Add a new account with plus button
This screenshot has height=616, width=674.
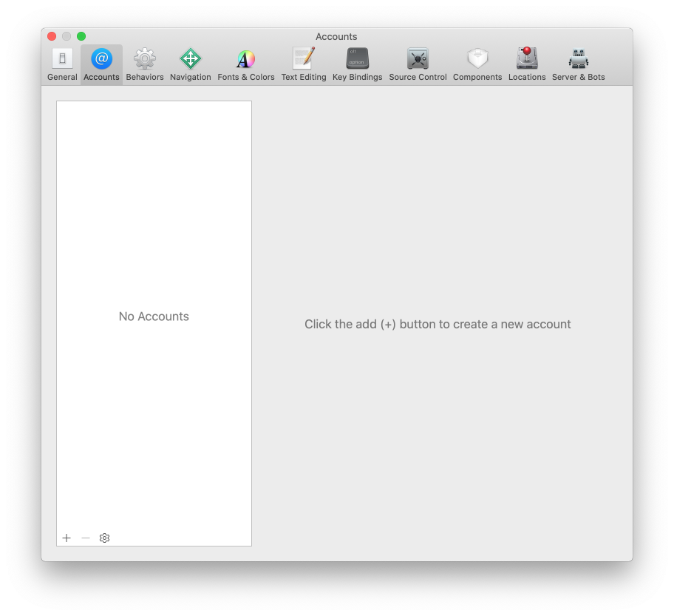coord(67,538)
